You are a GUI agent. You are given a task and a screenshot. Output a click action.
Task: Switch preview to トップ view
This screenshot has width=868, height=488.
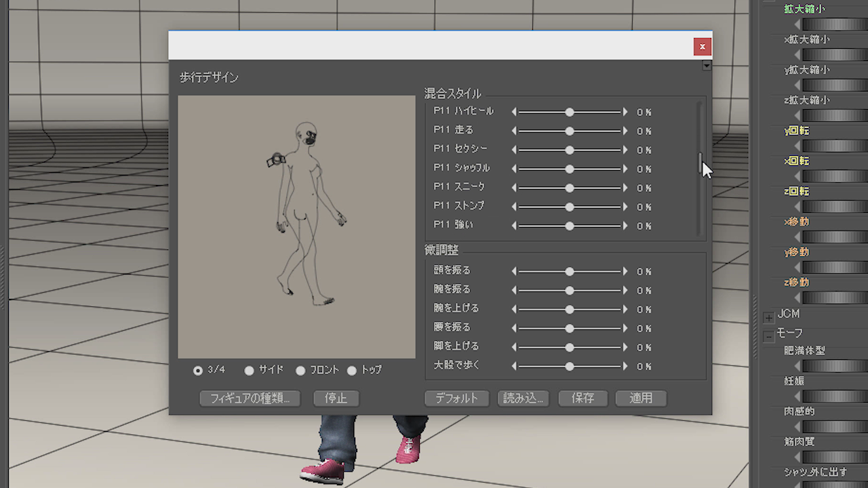tap(351, 370)
